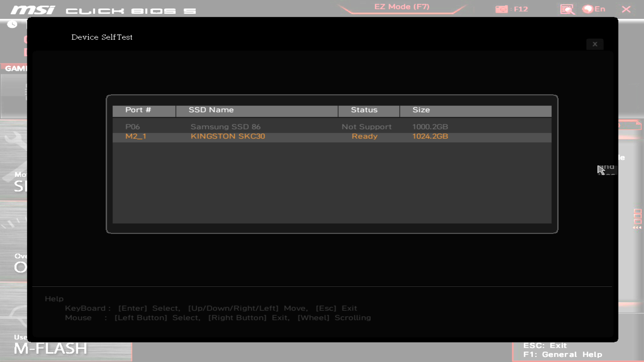Switch to EZ Mode (F7)
Viewport: 644px width, 362px height.
pyautogui.click(x=401, y=7)
